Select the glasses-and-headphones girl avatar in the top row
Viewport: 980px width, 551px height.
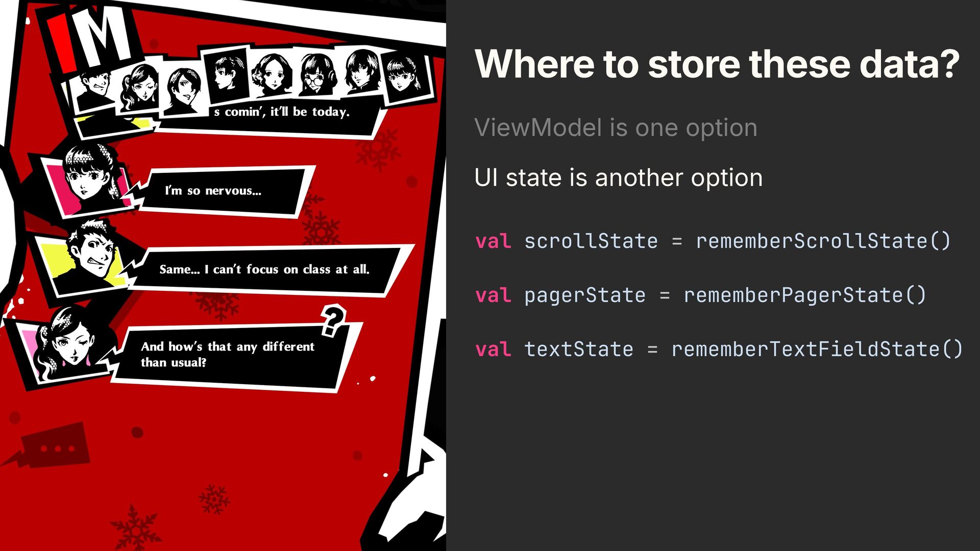point(317,76)
